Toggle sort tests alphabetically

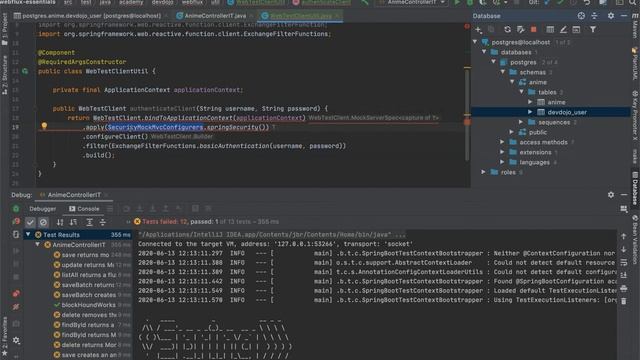click(60, 222)
